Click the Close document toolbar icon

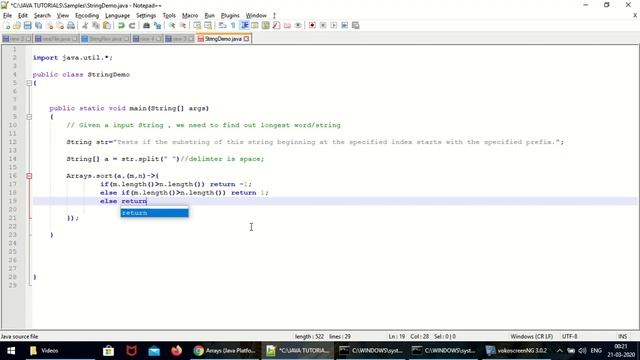coord(49,25)
